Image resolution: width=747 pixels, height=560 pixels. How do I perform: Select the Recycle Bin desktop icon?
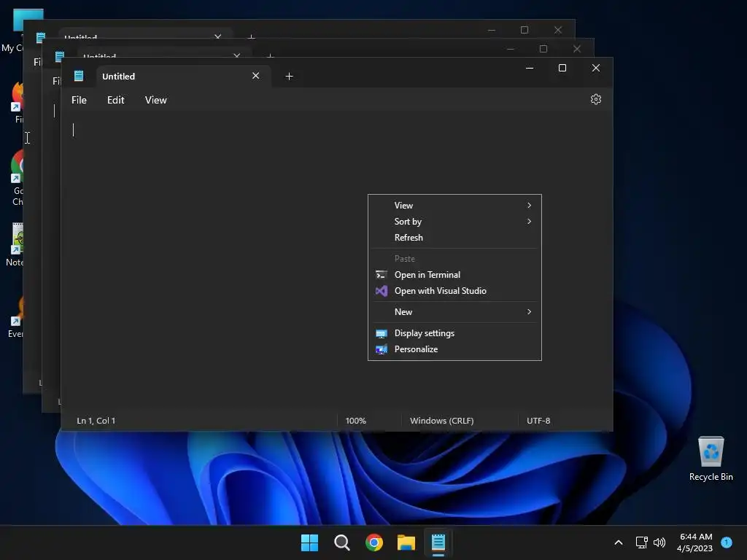(711, 459)
